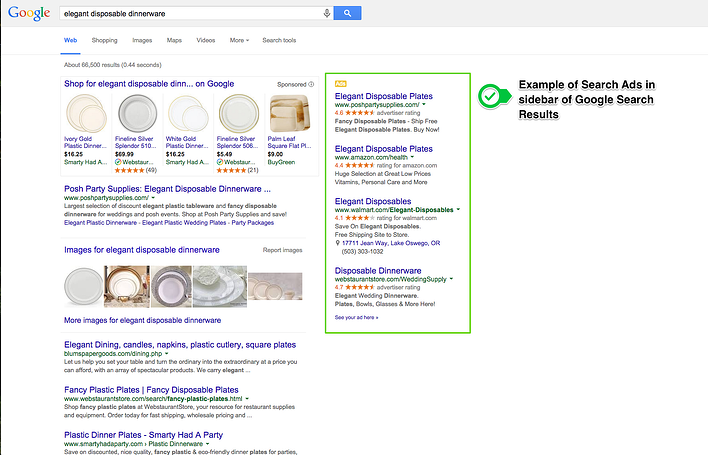Open Posh Party Supplies organic result

(x=168, y=189)
